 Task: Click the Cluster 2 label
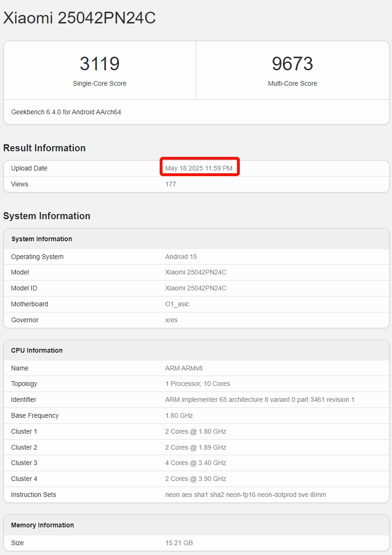coord(24,447)
